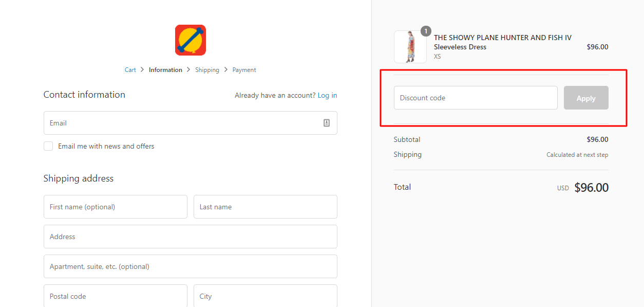The height and width of the screenshot is (307, 644).
Task: Click product title THE SHOWY PLANE HUNTER AND FISH IV
Action: point(503,38)
